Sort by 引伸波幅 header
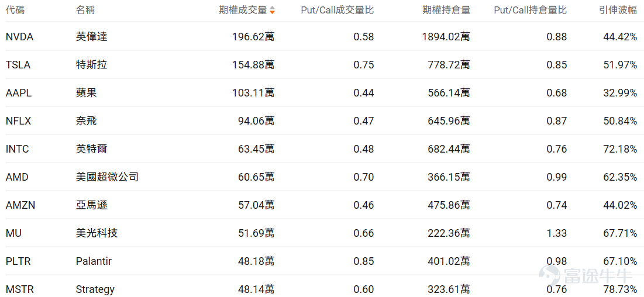 (x=618, y=11)
